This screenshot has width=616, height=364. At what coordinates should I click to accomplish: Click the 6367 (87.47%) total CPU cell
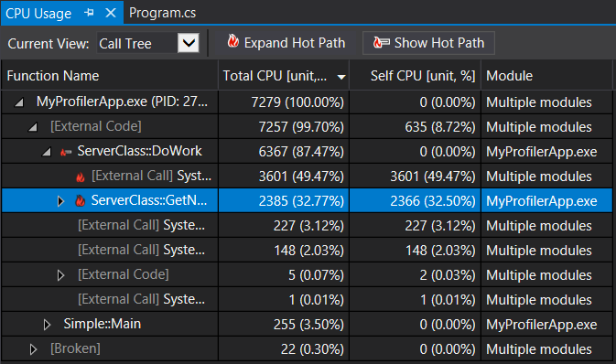pos(284,152)
